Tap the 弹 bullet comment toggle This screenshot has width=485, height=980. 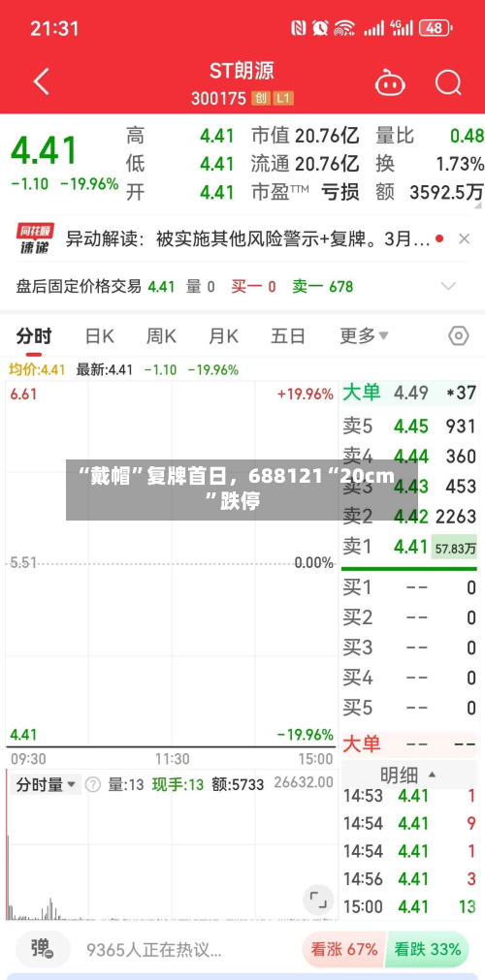click(x=43, y=949)
